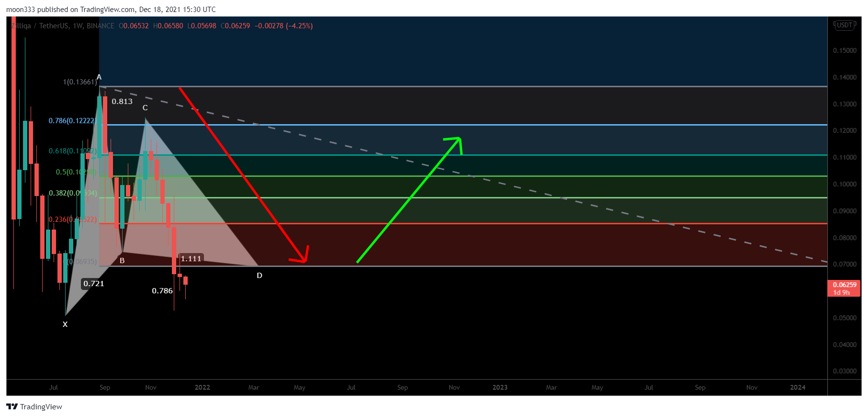Click the 0.721 ratio label
This screenshot has height=417, width=868.
coord(94,284)
